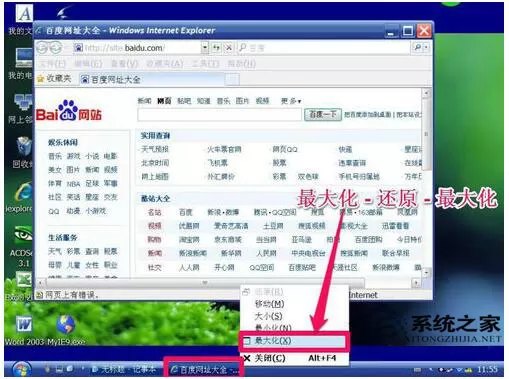Open the ACDSee desktop icon
Screen dimensions: 509x379
[23, 245]
